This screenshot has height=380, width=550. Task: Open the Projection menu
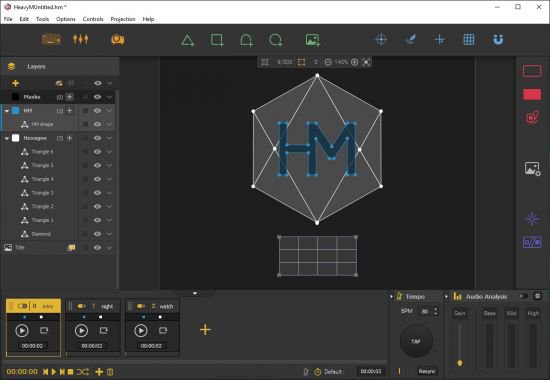123,19
